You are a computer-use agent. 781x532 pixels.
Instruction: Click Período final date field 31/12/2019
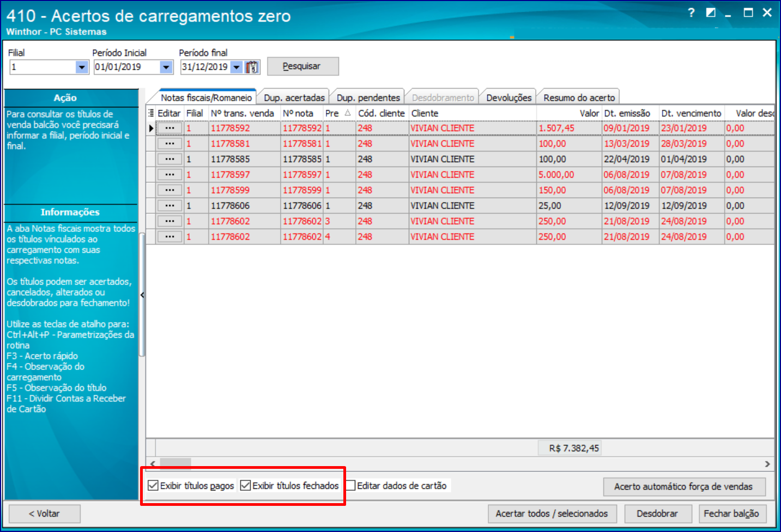205,67
